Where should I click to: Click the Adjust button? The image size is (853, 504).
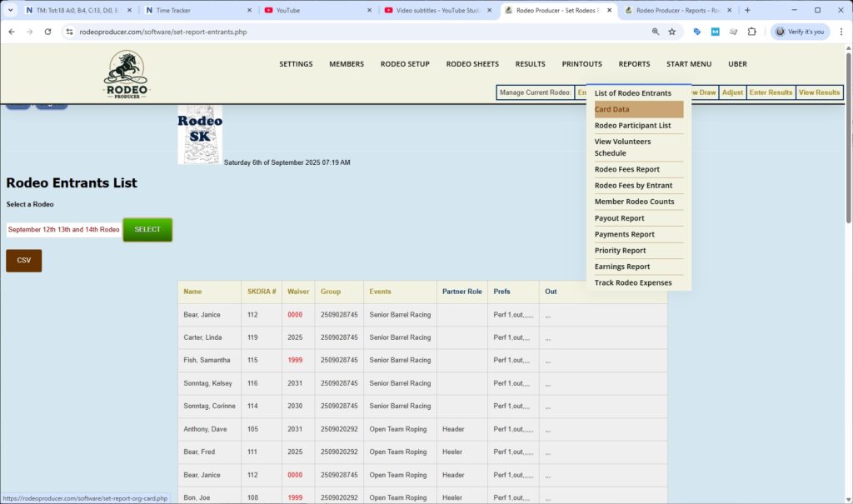(x=731, y=92)
